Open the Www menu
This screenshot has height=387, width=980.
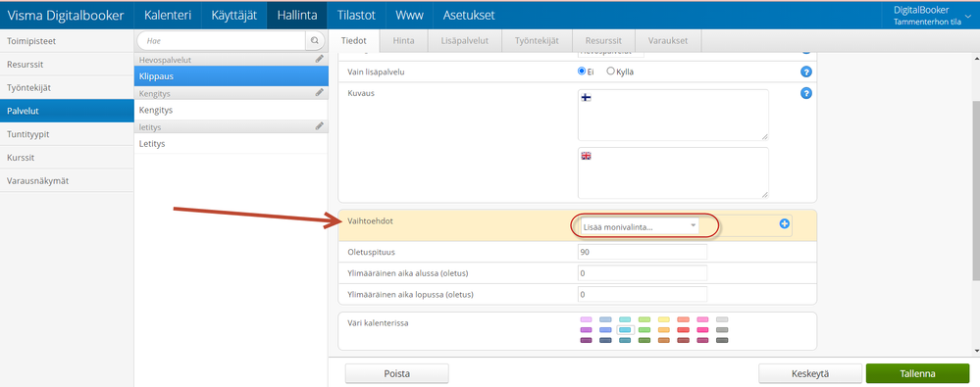tap(409, 15)
